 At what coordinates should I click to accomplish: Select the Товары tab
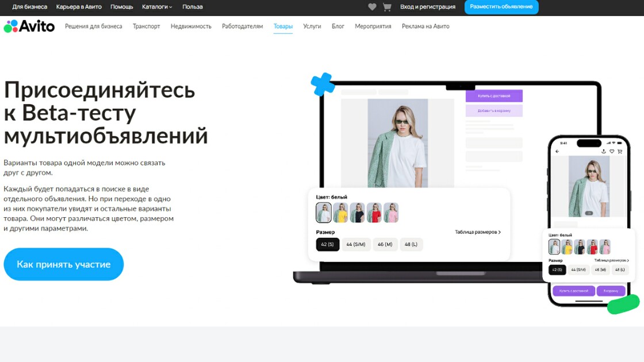283,26
